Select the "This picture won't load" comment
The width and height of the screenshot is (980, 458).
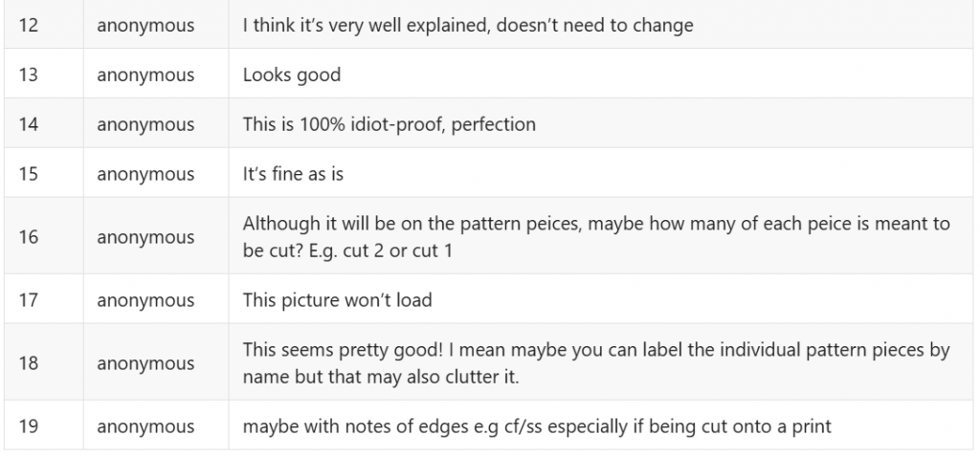pos(337,300)
